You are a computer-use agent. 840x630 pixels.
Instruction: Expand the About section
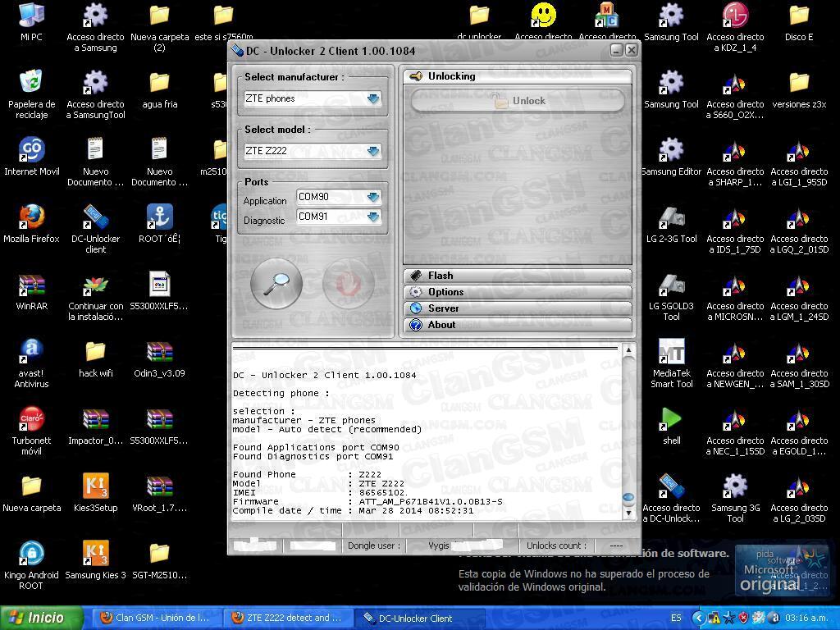click(518, 325)
